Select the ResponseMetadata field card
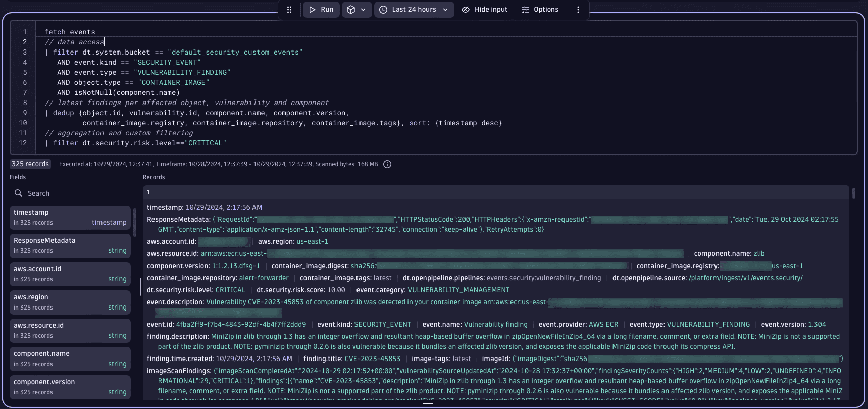Image resolution: width=868 pixels, height=409 pixels. [x=70, y=245]
